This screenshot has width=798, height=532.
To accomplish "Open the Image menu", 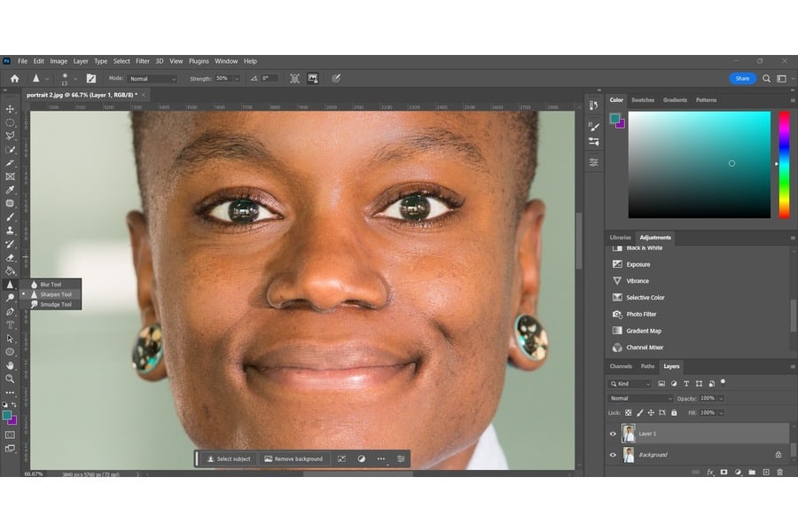I will pos(59,61).
